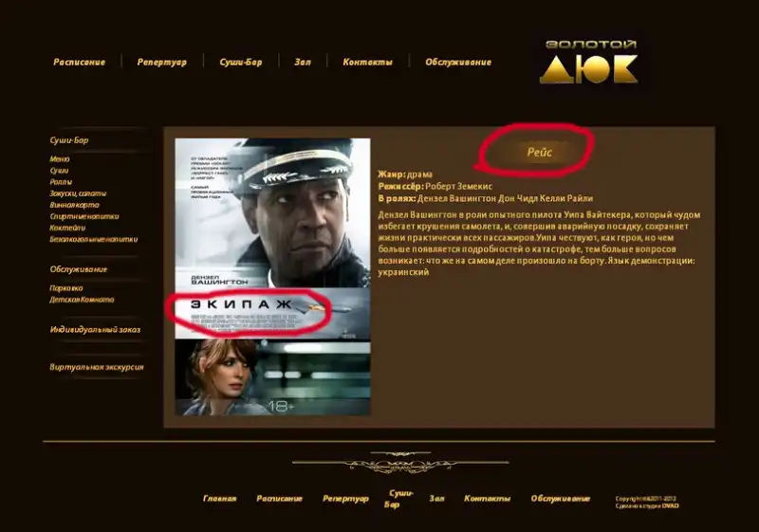759x532 pixels.
Task: Click the Детская Комната sidebar link
Action: (x=82, y=300)
